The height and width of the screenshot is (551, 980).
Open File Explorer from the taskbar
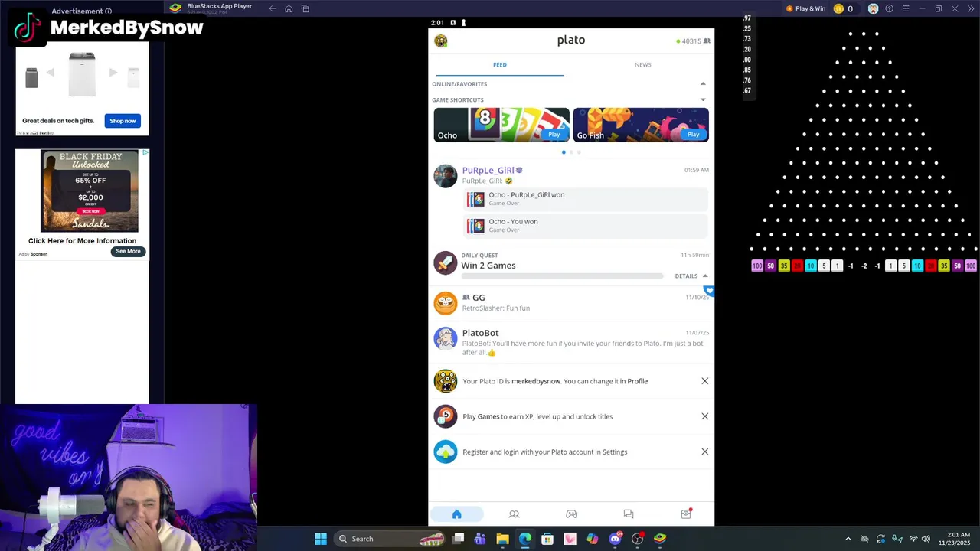pyautogui.click(x=502, y=539)
